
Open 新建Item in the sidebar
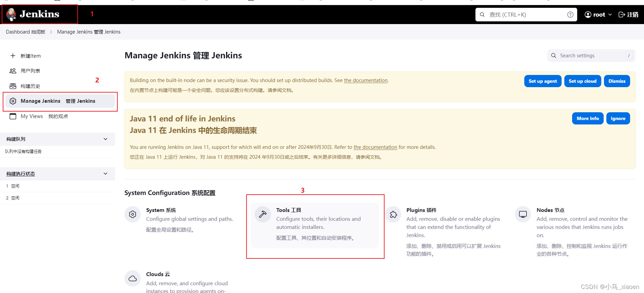click(31, 56)
